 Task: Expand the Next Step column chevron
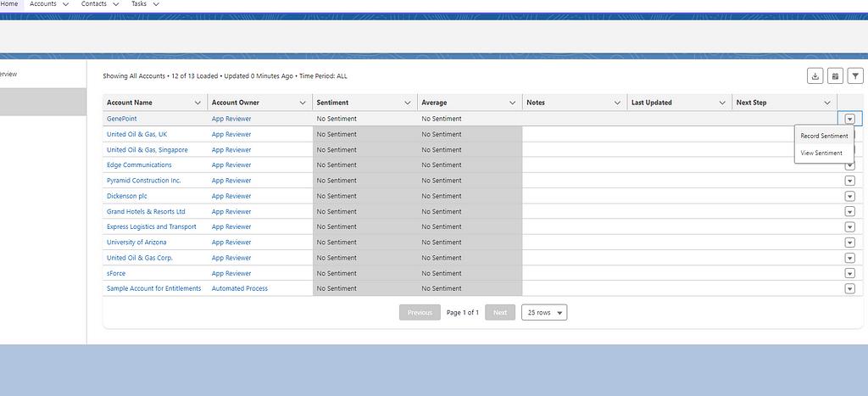click(827, 103)
